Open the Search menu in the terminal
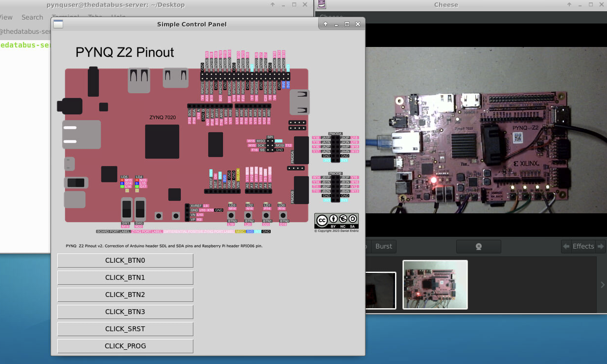Image resolution: width=607 pixels, height=364 pixels. tap(32, 17)
